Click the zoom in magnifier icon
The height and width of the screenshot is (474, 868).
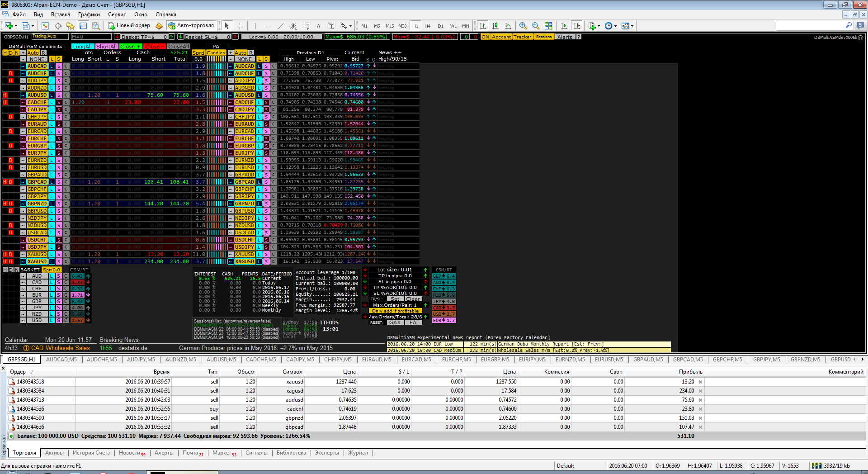click(x=523, y=26)
